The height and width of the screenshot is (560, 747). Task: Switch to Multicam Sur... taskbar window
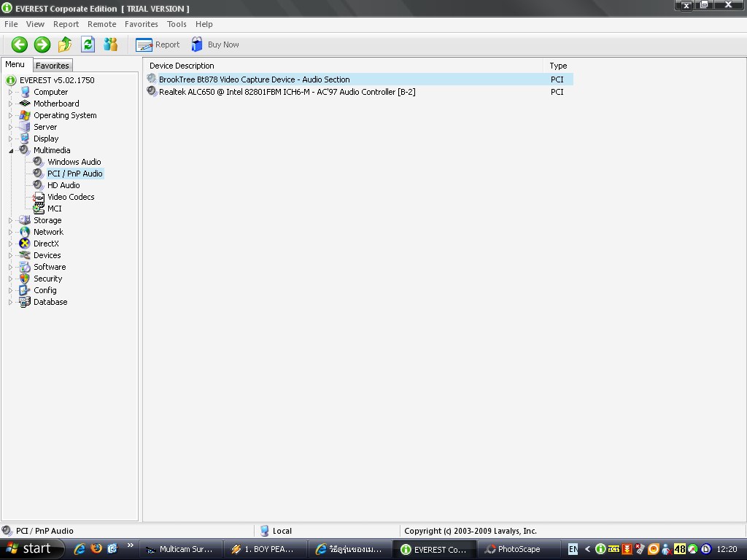click(x=181, y=549)
